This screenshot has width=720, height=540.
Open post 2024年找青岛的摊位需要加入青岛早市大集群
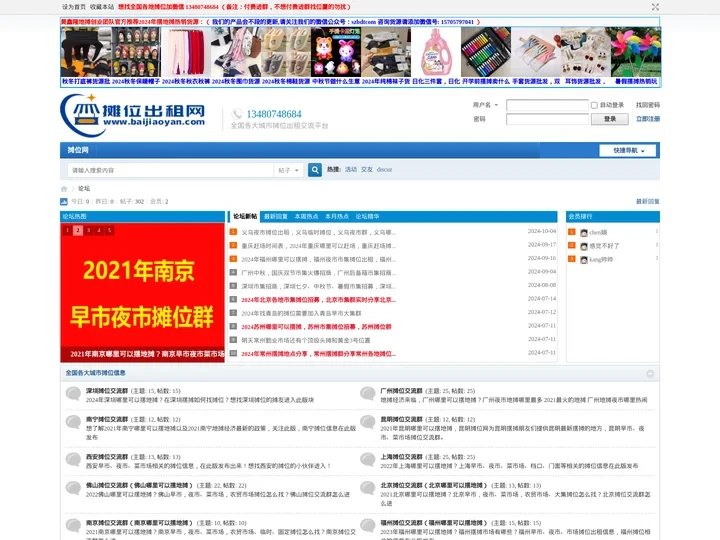click(301, 314)
